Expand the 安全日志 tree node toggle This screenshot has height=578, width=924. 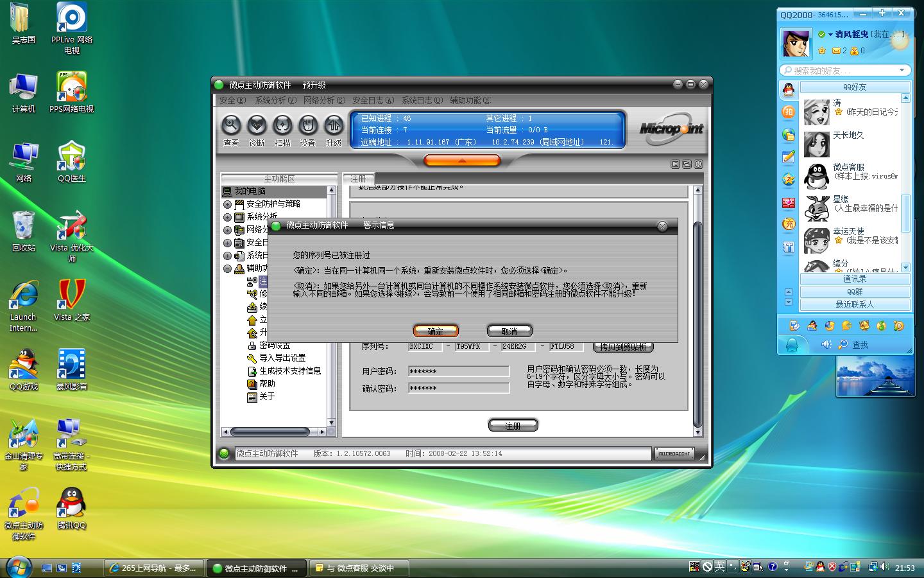227,243
